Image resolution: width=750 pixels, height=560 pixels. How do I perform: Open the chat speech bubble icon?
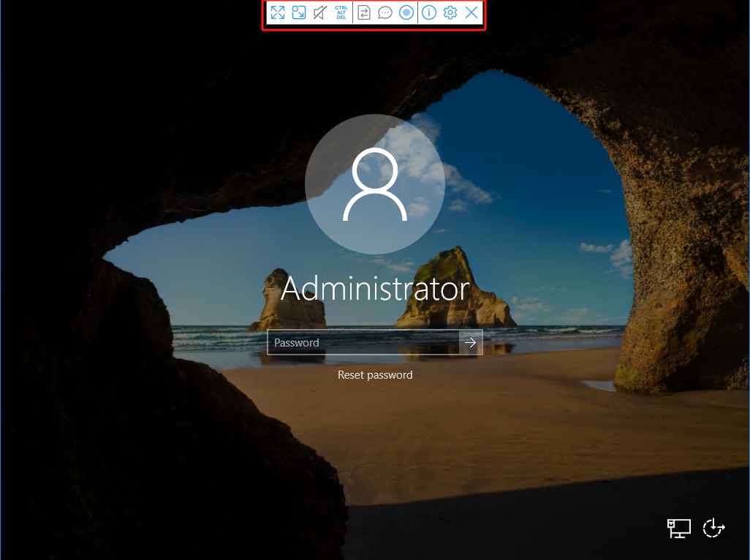(x=385, y=12)
